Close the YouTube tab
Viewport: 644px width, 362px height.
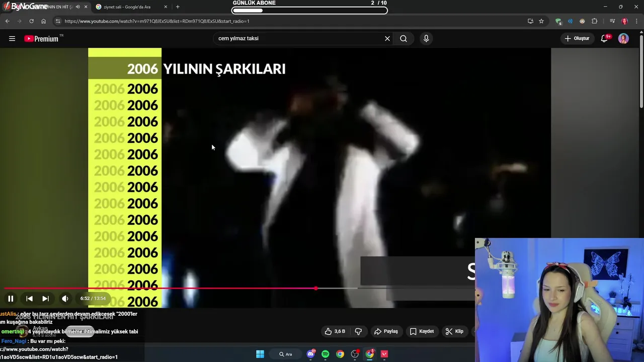click(x=86, y=7)
